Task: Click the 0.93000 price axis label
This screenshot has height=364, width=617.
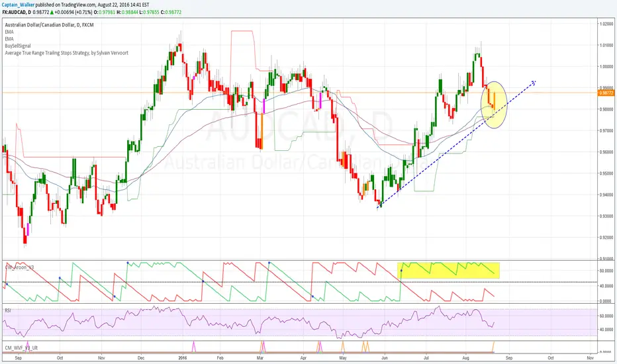Action: point(606,216)
